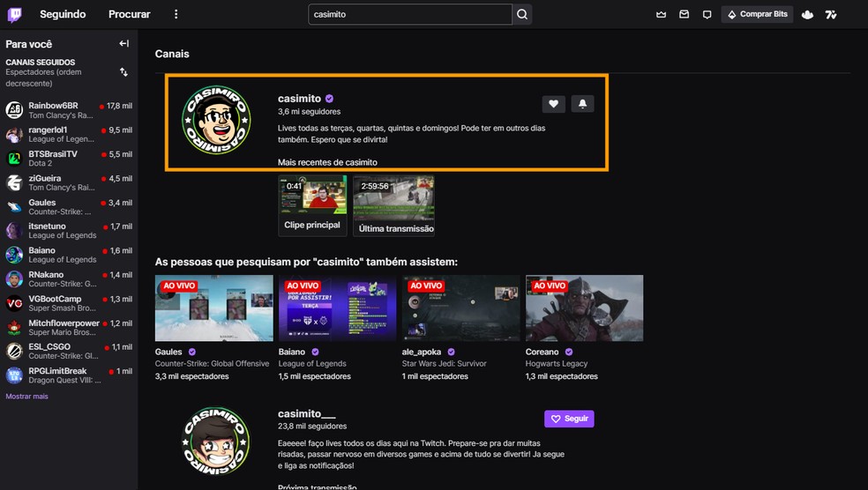
Task: Open the three-dot more menu
Action: click(x=176, y=14)
